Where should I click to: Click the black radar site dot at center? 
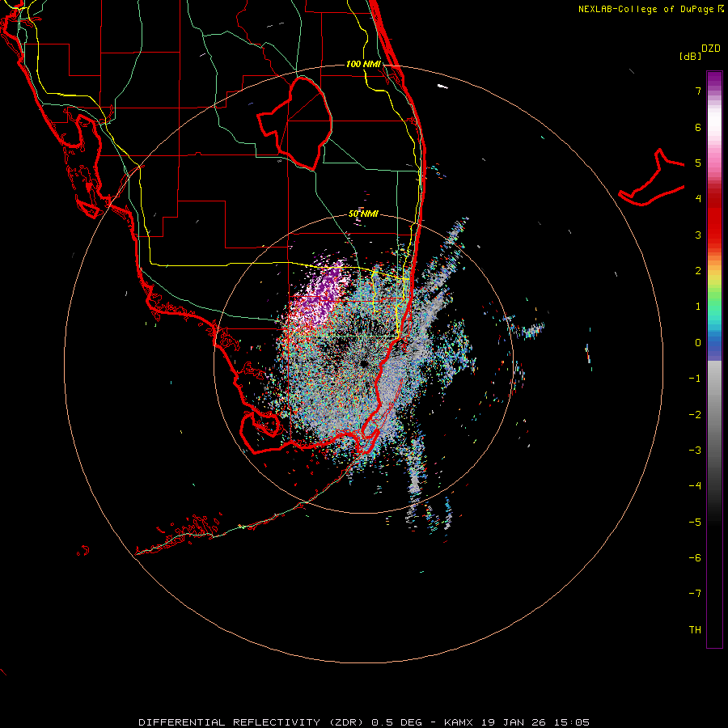363,363
